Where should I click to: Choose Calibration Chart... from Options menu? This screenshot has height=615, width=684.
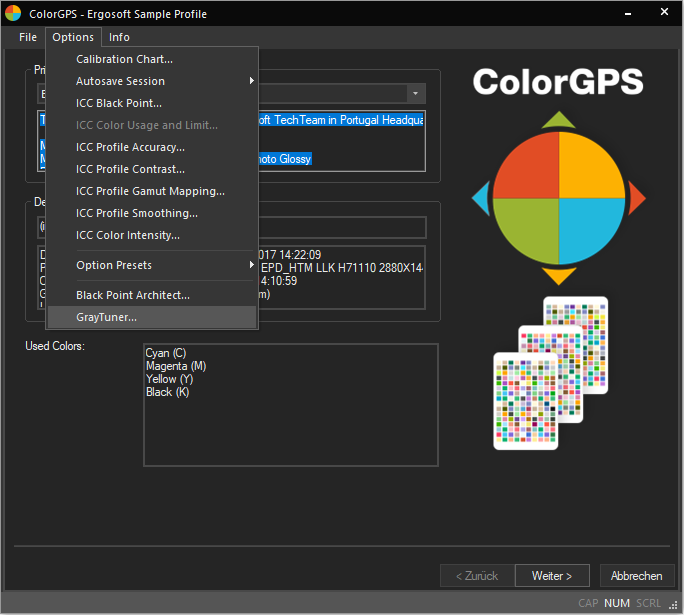point(152,59)
